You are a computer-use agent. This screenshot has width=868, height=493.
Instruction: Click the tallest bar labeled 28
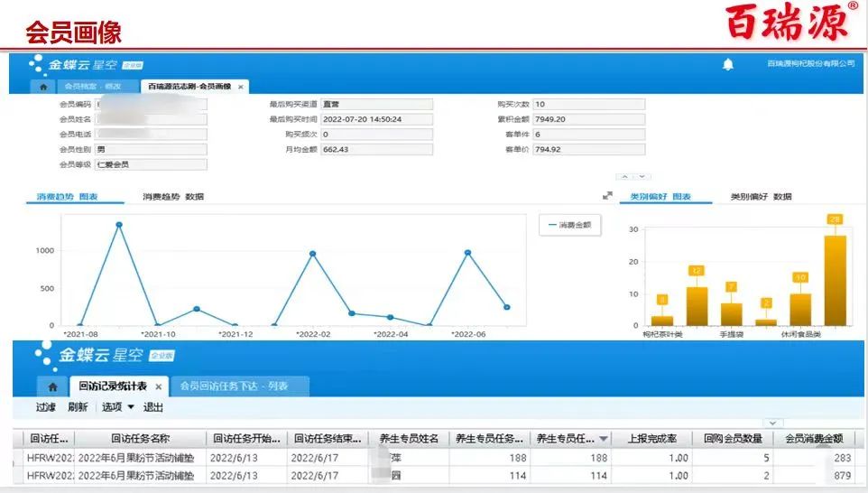pyautogui.click(x=835, y=280)
